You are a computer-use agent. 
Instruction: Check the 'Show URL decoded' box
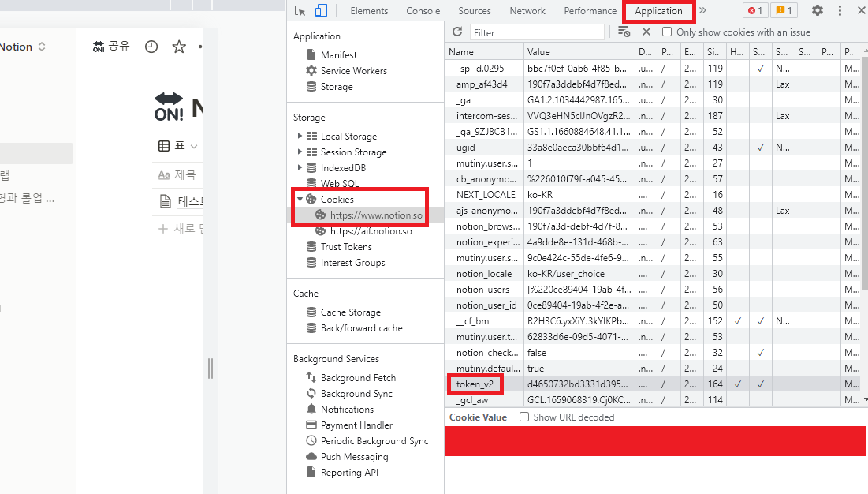524,417
